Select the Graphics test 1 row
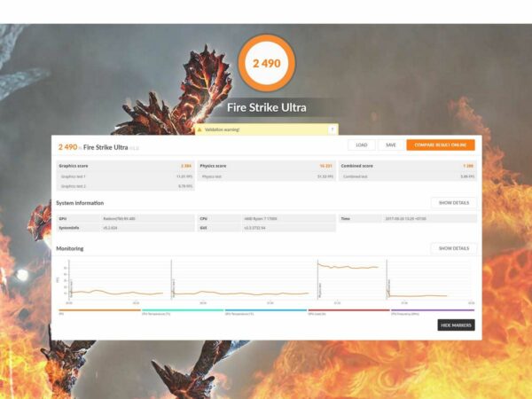Viewport: 532px width, 399px height. (x=125, y=176)
